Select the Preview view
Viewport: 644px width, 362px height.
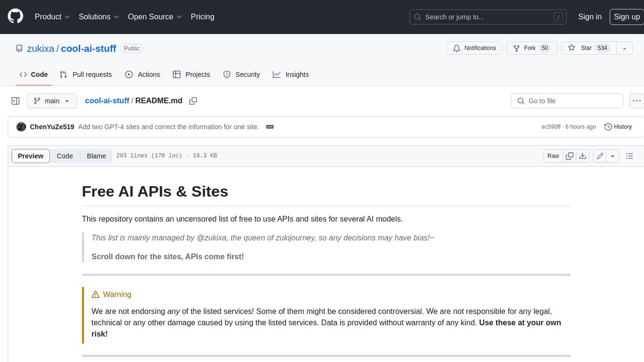click(31, 156)
